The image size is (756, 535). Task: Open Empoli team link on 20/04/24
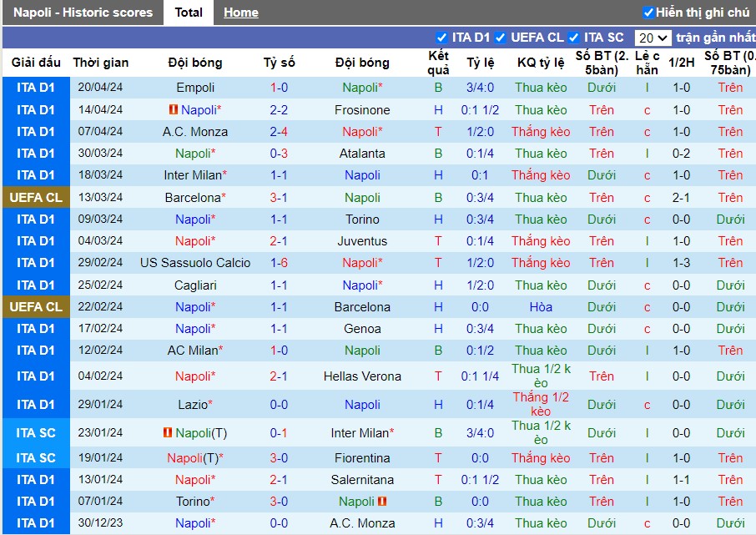pyautogui.click(x=195, y=88)
